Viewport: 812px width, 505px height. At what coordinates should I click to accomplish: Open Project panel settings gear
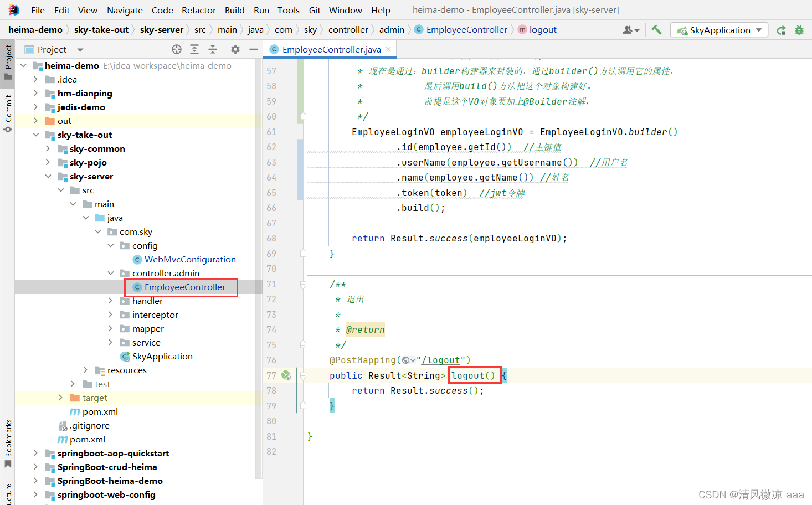235,49
